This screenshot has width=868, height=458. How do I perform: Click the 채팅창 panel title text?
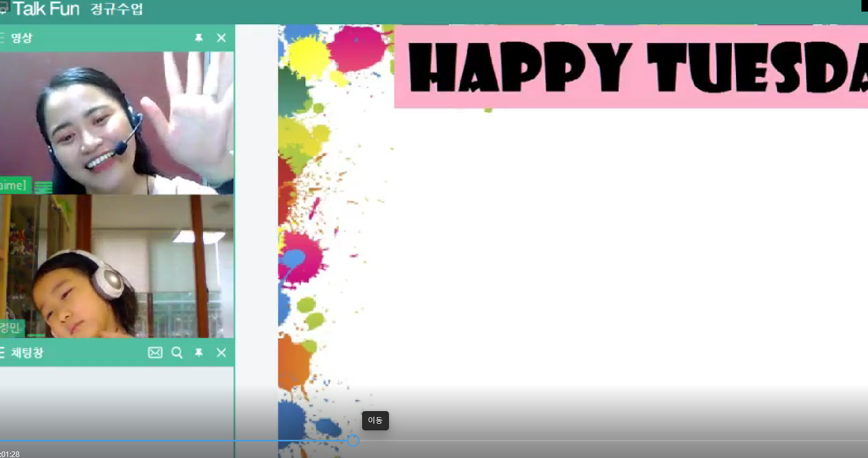pyautogui.click(x=27, y=353)
